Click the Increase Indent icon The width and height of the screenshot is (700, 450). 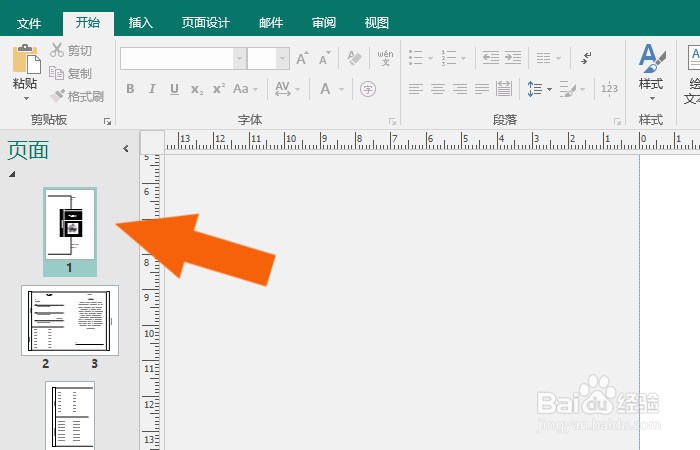[513, 58]
